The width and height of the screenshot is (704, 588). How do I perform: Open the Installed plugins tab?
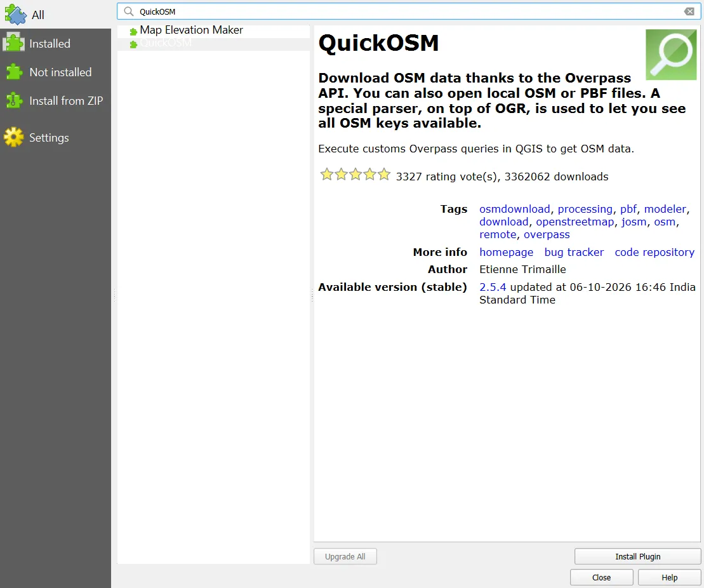pyautogui.click(x=55, y=44)
